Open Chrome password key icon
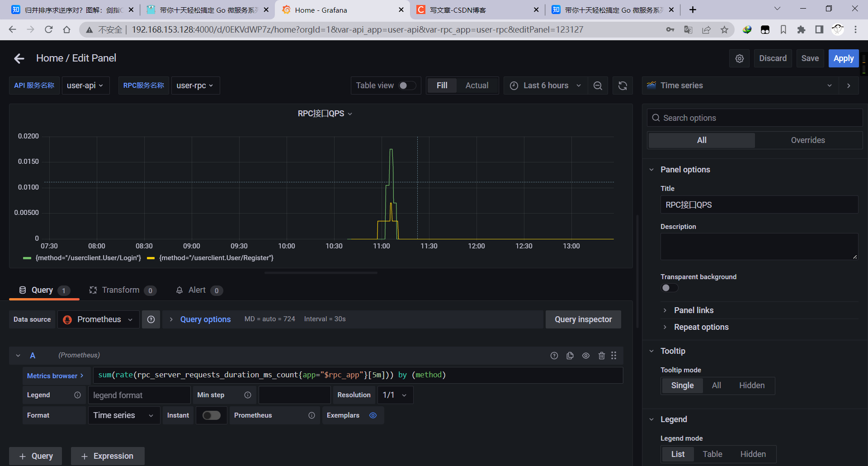Viewport: 868px width, 466px height. click(670, 29)
